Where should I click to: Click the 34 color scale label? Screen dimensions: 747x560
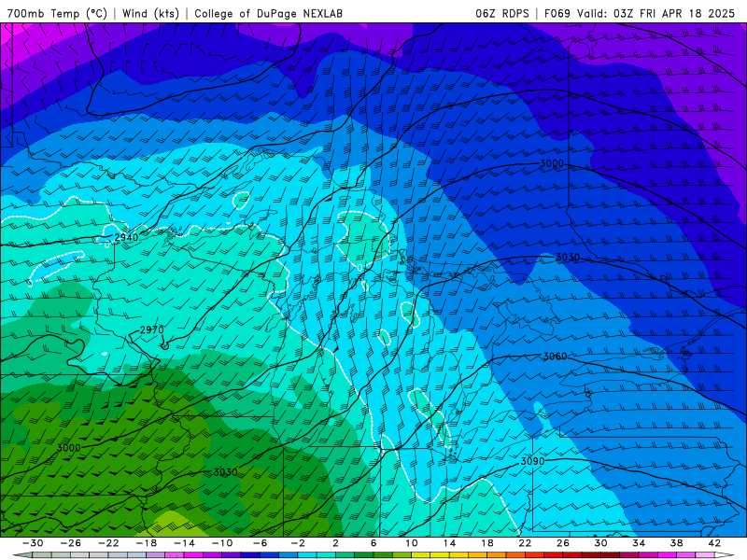(639, 543)
